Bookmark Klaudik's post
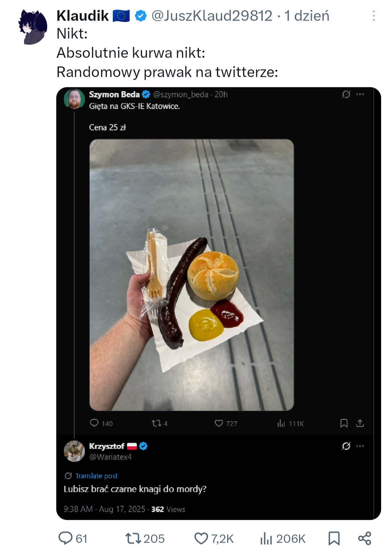Image resolution: width=392 pixels, height=554 pixels. pos(334,538)
